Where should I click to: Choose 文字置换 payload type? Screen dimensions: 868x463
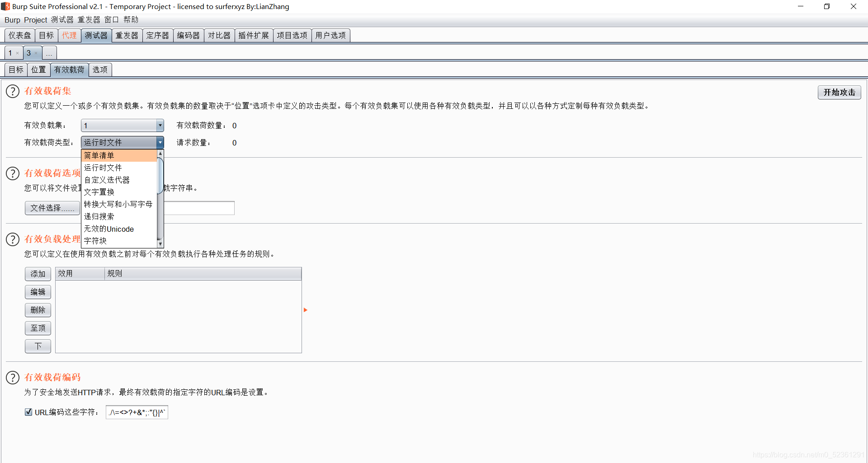click(x=119, y=192)
